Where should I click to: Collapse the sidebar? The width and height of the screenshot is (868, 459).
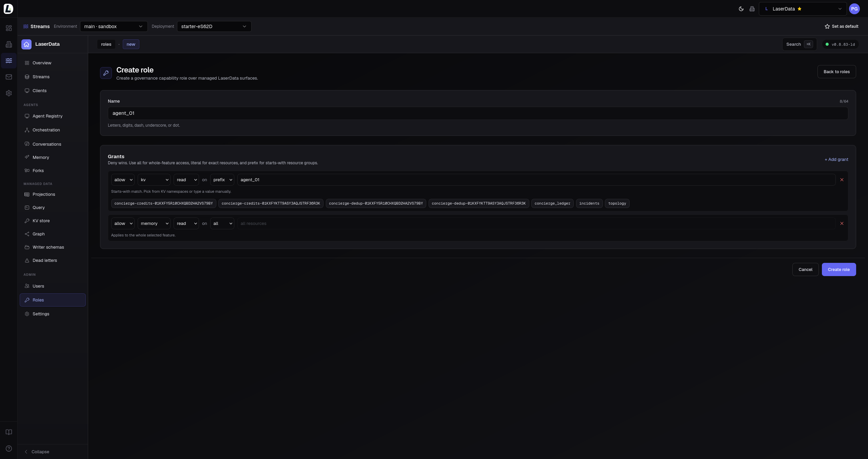[37, 452]
